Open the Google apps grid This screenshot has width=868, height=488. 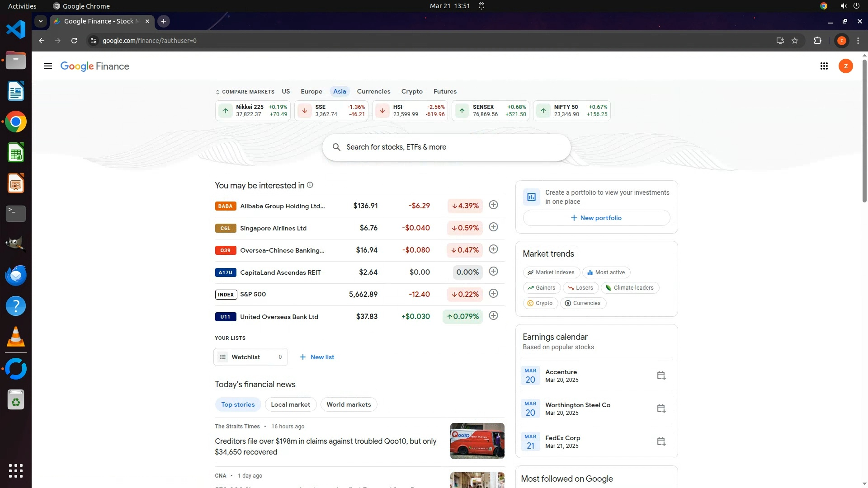coord(824,66)
